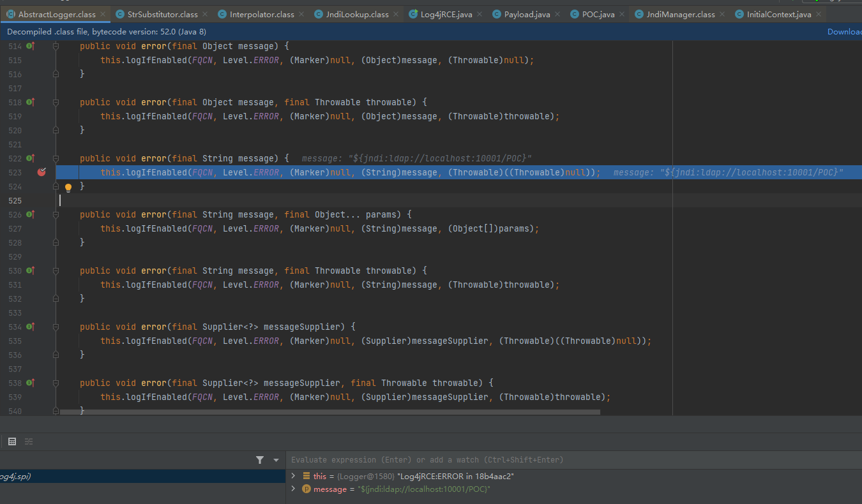Collapse the method fold marker at line 530

click(x=56, y=271)
